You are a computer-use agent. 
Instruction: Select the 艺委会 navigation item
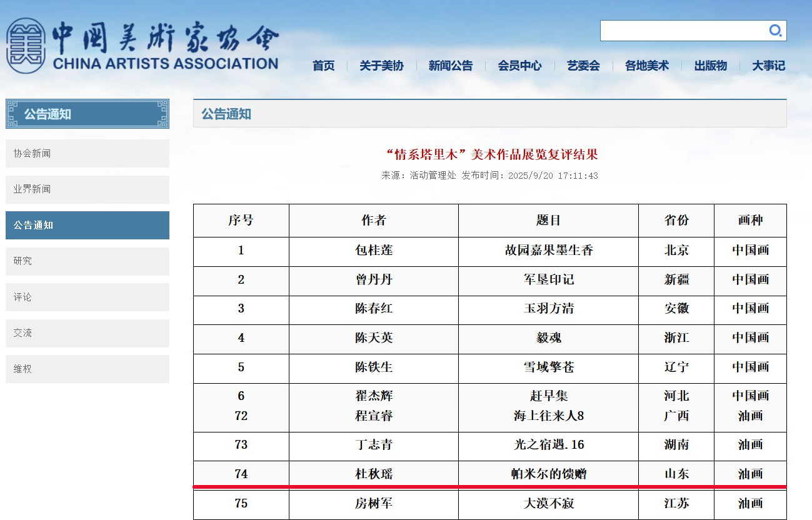point(583,66)
